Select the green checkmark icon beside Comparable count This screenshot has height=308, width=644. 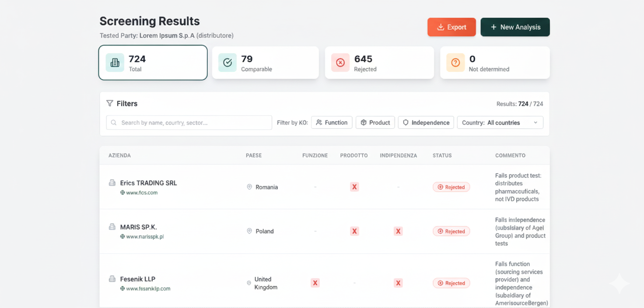pos(227,63)
